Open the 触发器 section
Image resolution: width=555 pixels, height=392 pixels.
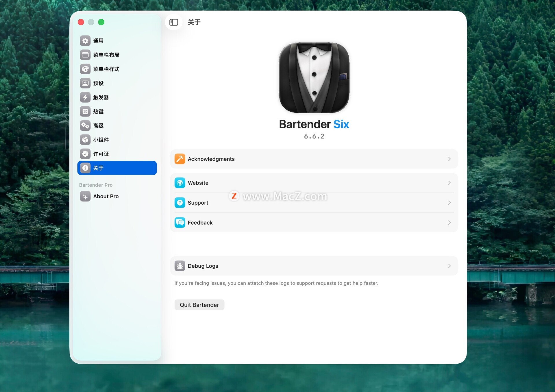coord(117,97)
